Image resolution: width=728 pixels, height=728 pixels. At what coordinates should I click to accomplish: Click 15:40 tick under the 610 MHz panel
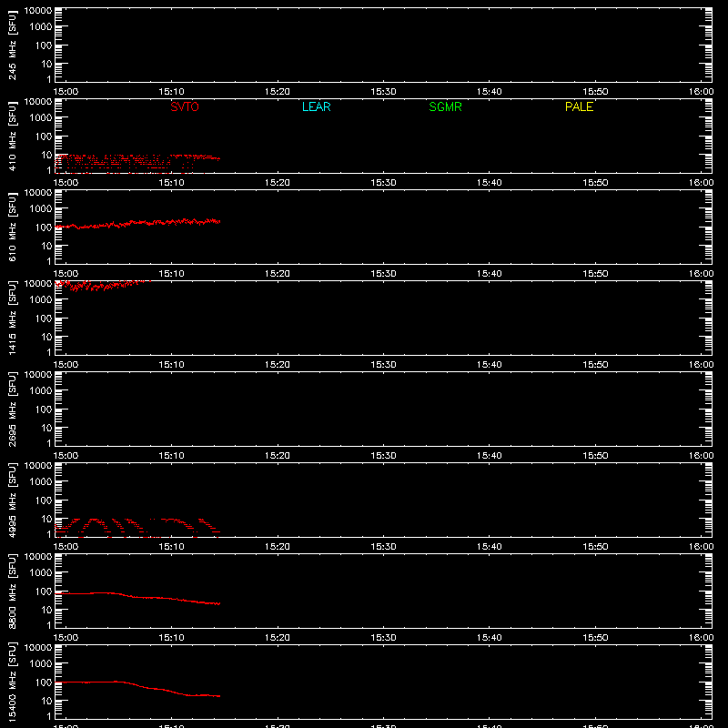[490, 274]
